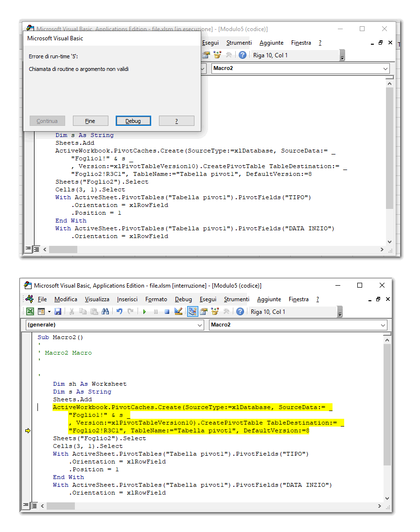Click Procedure View toggle in lower window

tap(26, 506)
